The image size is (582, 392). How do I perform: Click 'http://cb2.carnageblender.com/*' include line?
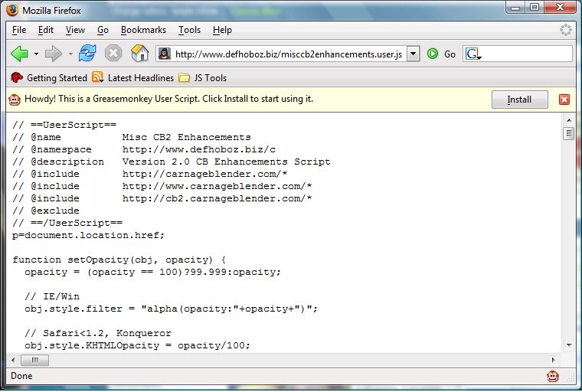pyautogui.click(x=217, y=198)
